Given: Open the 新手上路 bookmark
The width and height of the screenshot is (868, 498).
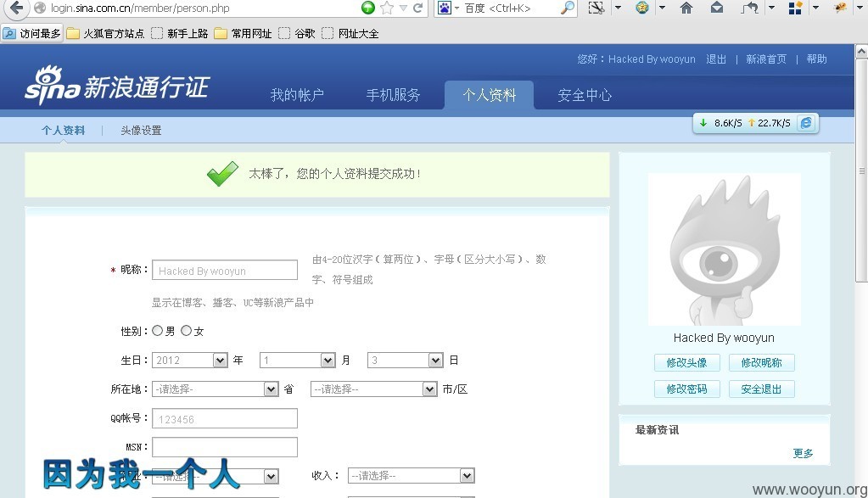Looking at the screenshot, I should click(179, 33).
